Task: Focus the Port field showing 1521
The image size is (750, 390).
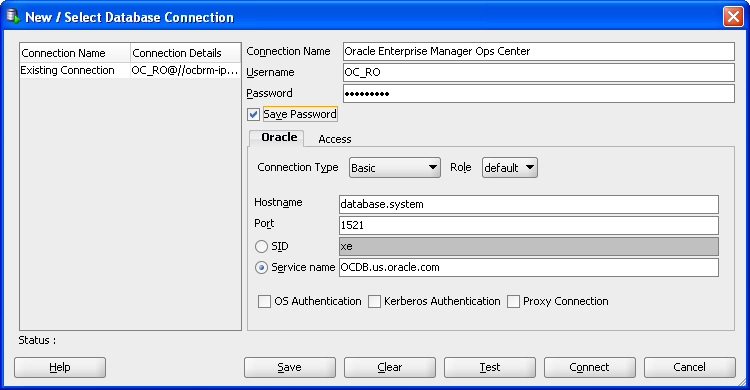Action: click(x=529, y=225)
